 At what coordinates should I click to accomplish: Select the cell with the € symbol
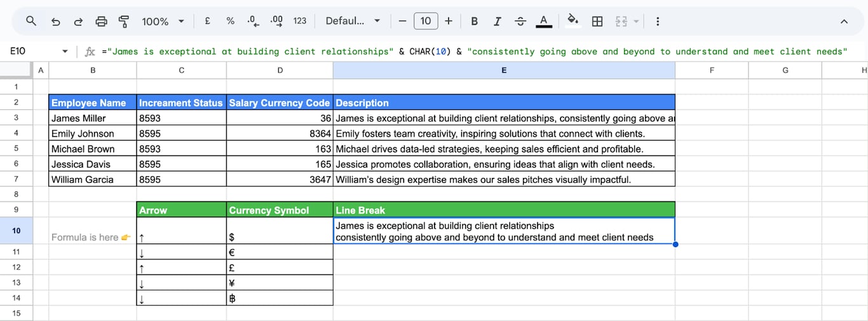click(x=280, y=252)
